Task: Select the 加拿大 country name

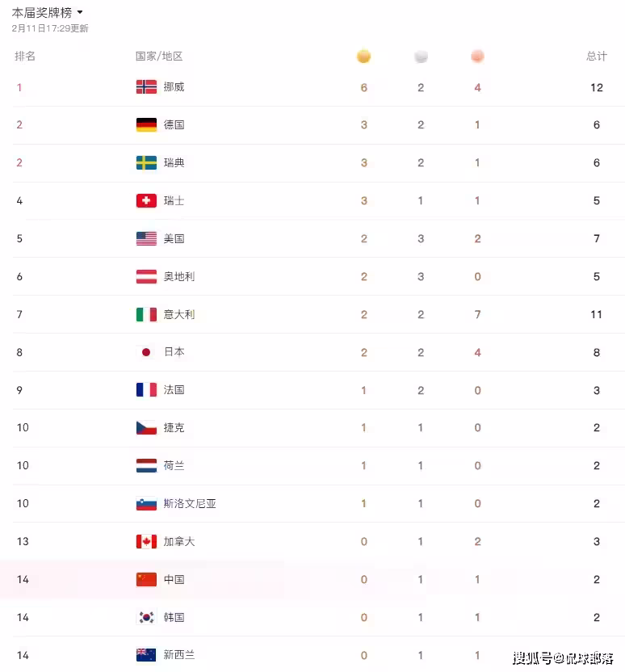Action: 179,541
